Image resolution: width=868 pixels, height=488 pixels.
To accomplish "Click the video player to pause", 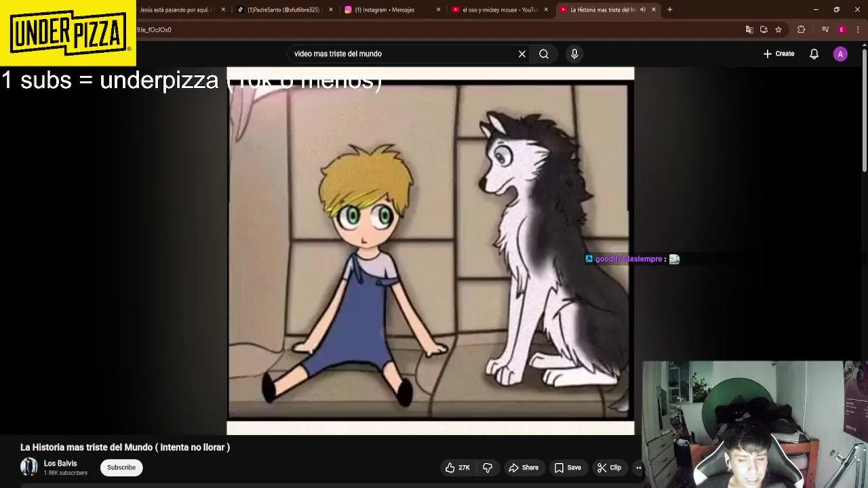I will click(431, 250).
